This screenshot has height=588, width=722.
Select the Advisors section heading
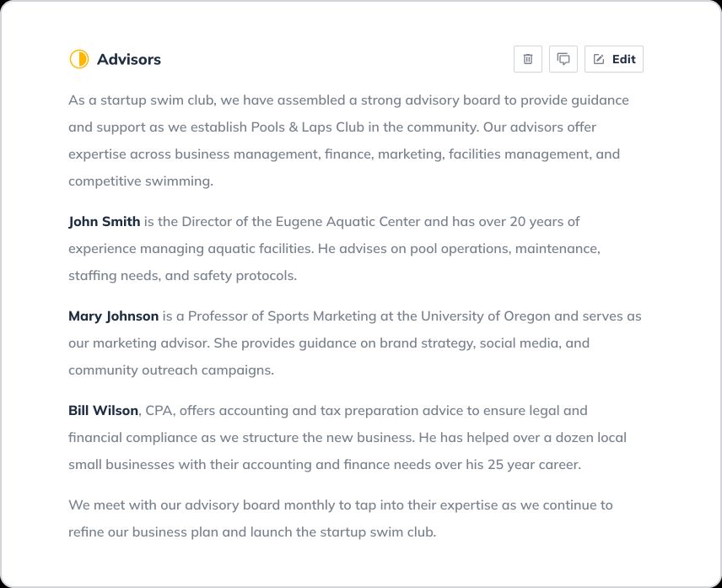coord(129,59)
